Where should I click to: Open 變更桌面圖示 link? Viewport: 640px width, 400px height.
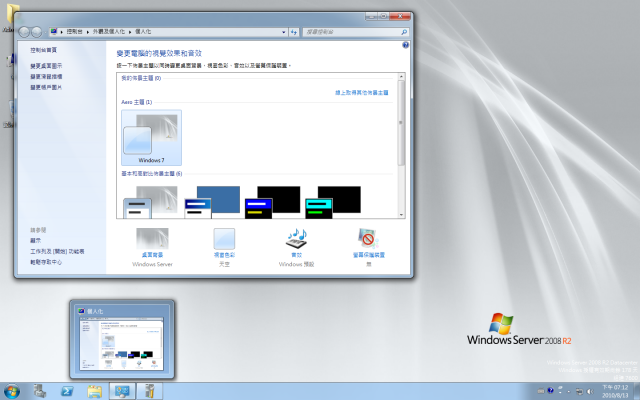(46, 66)
